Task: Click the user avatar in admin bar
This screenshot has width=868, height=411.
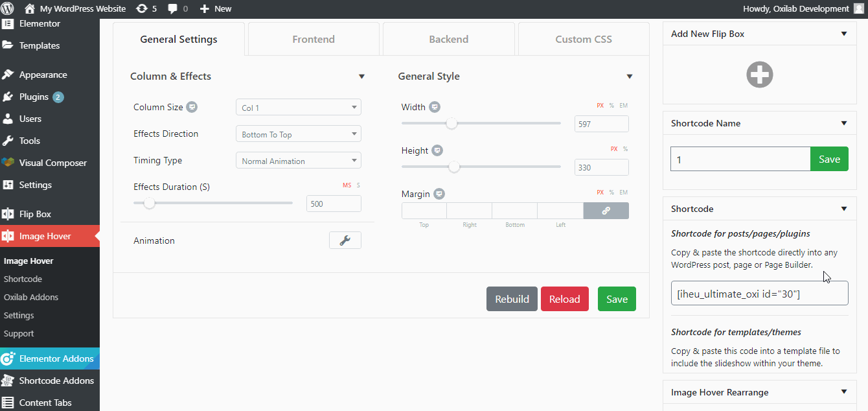Action: 859,8
